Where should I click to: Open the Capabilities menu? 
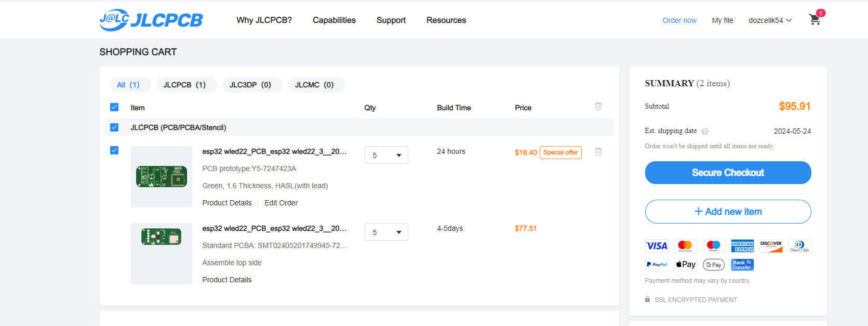[x=334, y=20]
